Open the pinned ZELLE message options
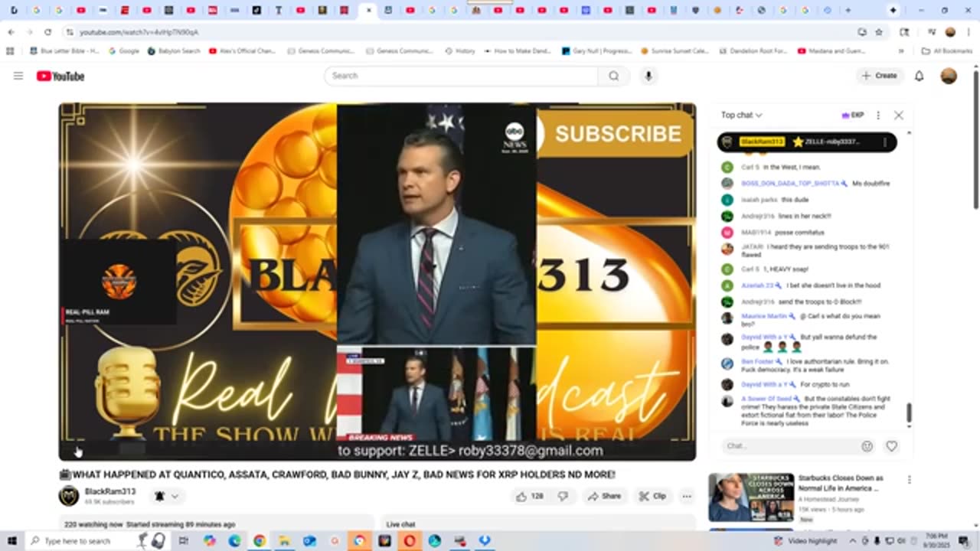This screenshot has height=551, width=980. click(x=885, y=142)
